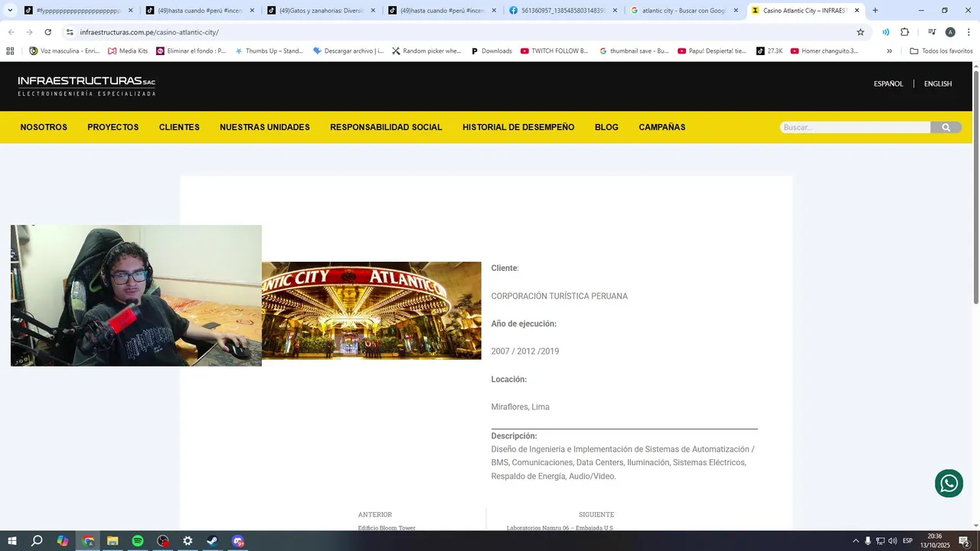
Task: Switch language to ESPAÑOL
Action: tap(888, 84)
